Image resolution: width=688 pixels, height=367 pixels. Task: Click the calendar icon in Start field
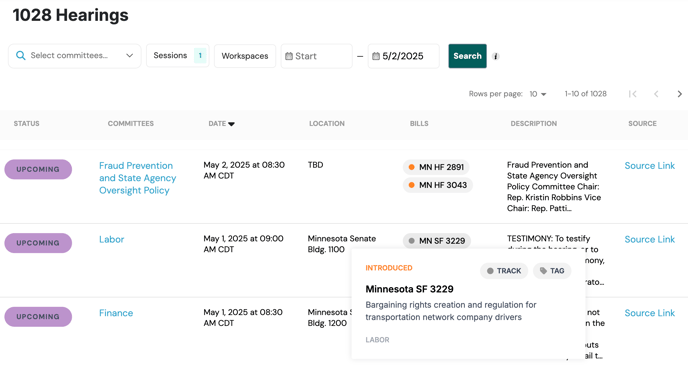(x=289, y=56)
